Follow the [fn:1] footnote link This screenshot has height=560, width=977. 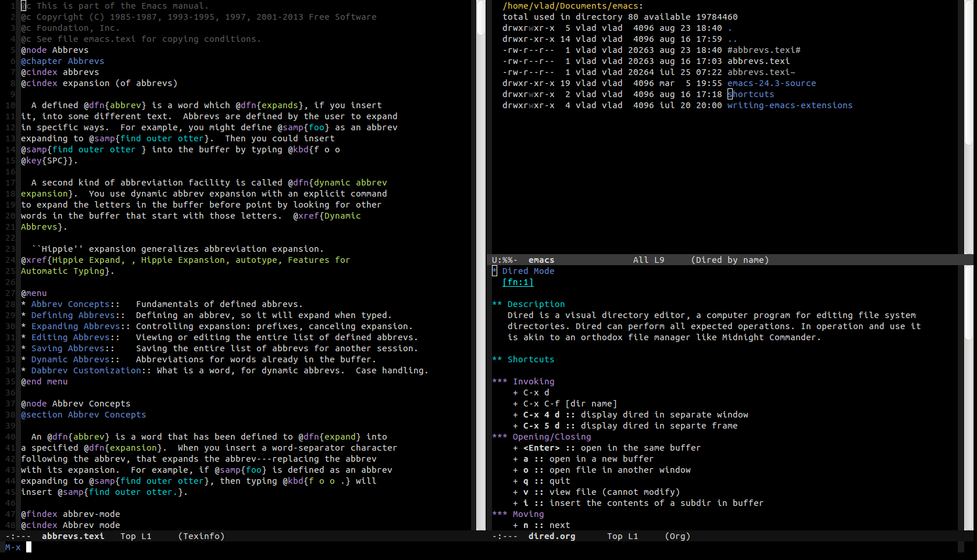coord(518,282)
